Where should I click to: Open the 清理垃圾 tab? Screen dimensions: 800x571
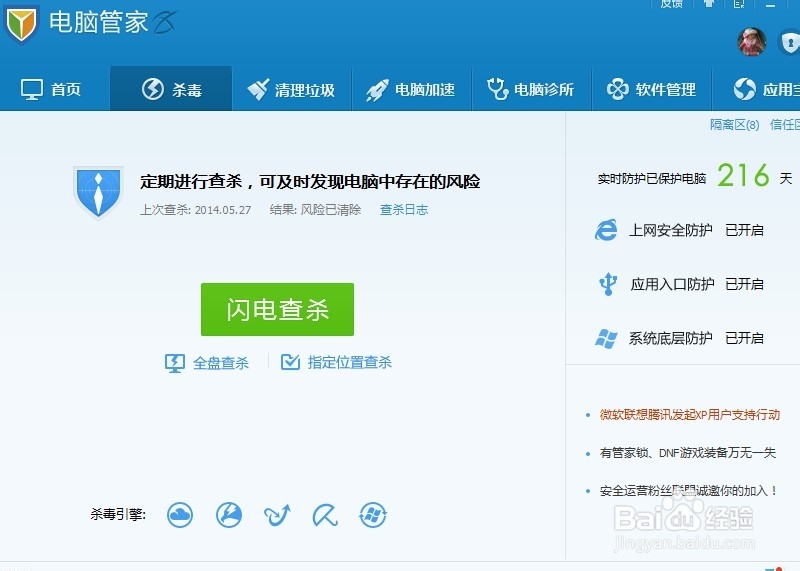[x=291, y=89]
